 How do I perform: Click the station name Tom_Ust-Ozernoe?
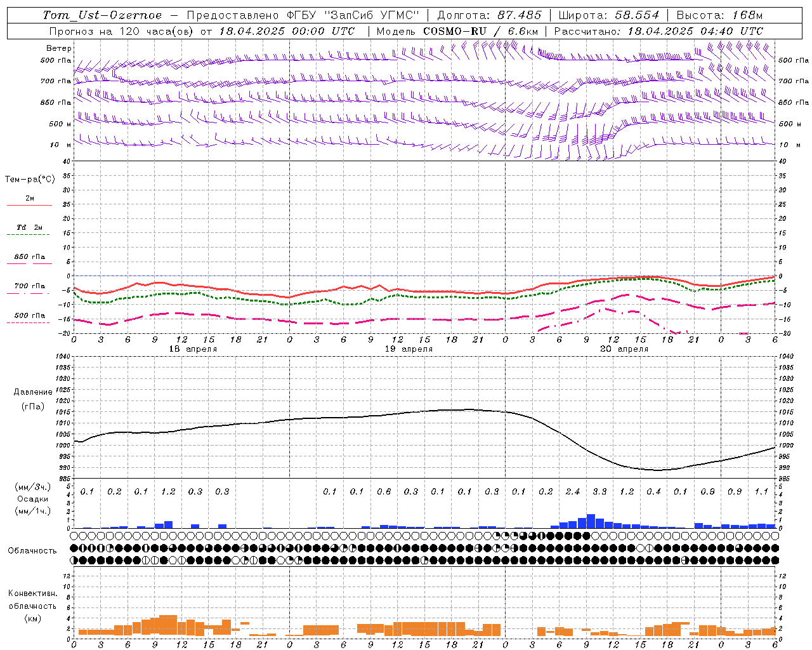tap(103, 15)
